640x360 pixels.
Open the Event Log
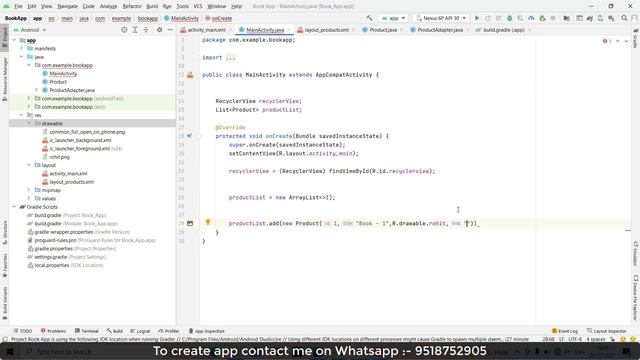pos(564,331)
